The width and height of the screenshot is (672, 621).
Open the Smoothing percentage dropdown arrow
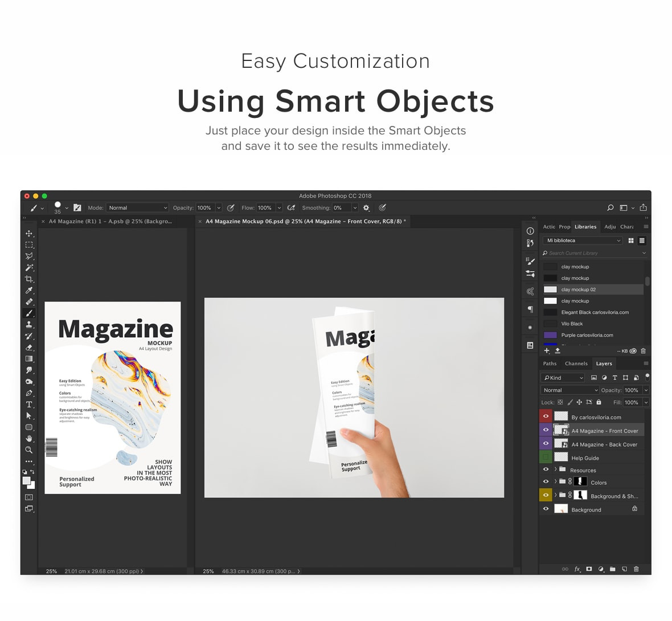tap(355, 208)
